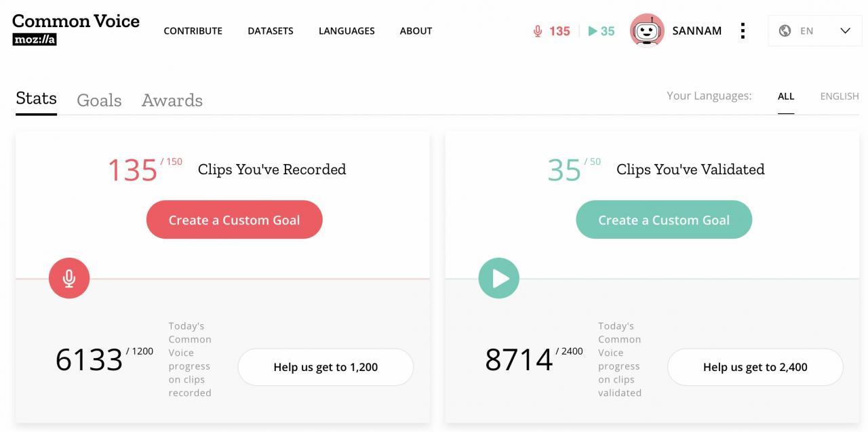The image size is (868, 432).
Task: Click the red microphone icon in header
Action: click(x=538, y=31)
